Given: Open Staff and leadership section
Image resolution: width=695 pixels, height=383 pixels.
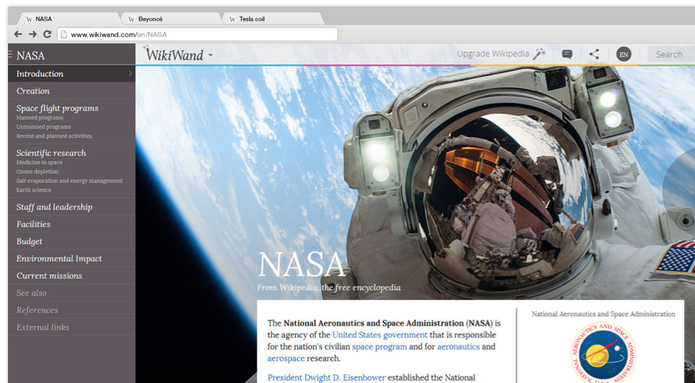Looking at the screenshot, I should coord(54,207).
